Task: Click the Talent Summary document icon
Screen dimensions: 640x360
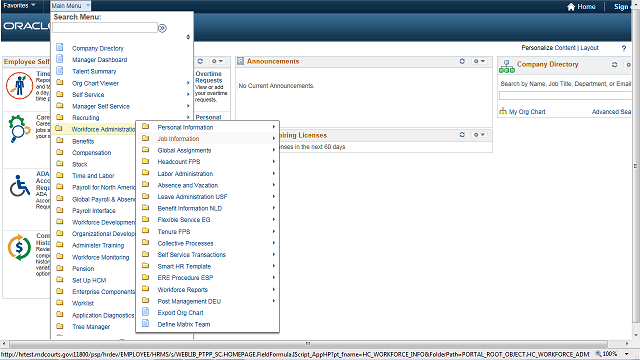Action: (x=60, y=71)
